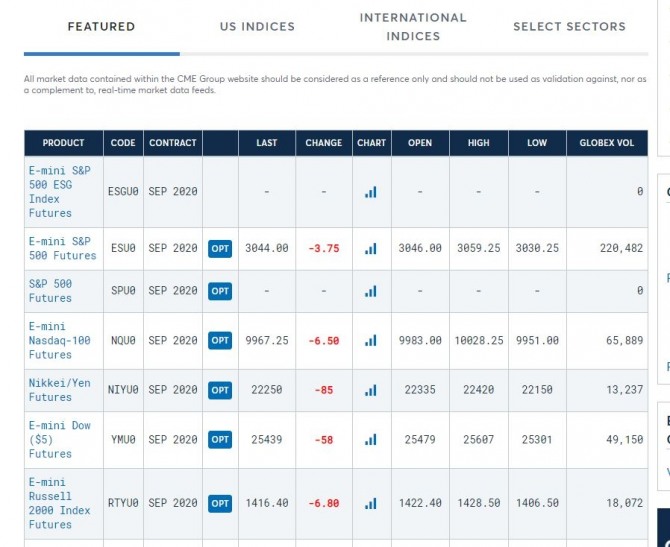Viewport: 670px width, 547px height.
Task: View chart icon in the S&P 500 Futures row
Action: click(x=371, y=291)
